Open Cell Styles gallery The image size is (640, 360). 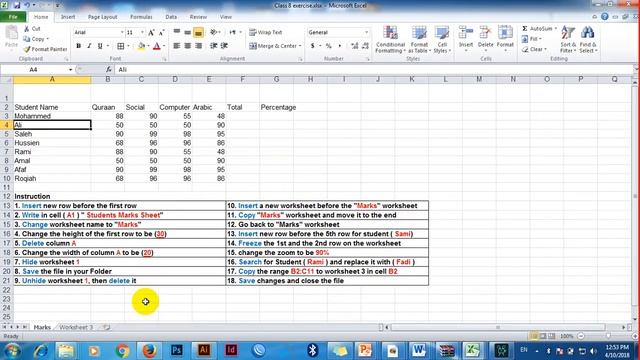pyautogui.click(x=442, y=39)
